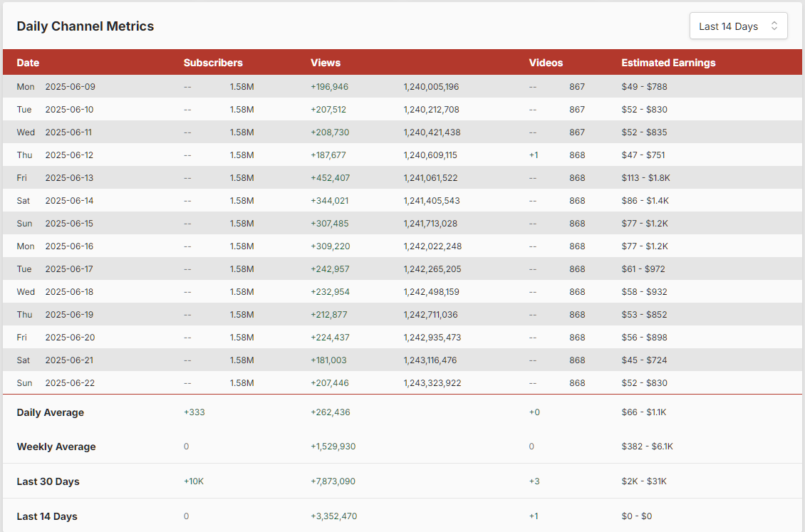Click the views gain +196,946
The image size is (805, 532).
[330, 87]
